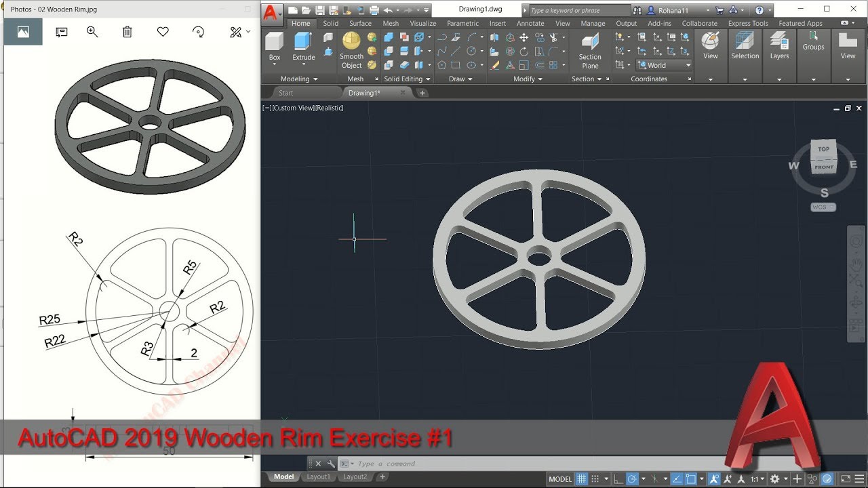
Task: Select the Rectangle tool in Draw panel
Action: pos(456,65)
